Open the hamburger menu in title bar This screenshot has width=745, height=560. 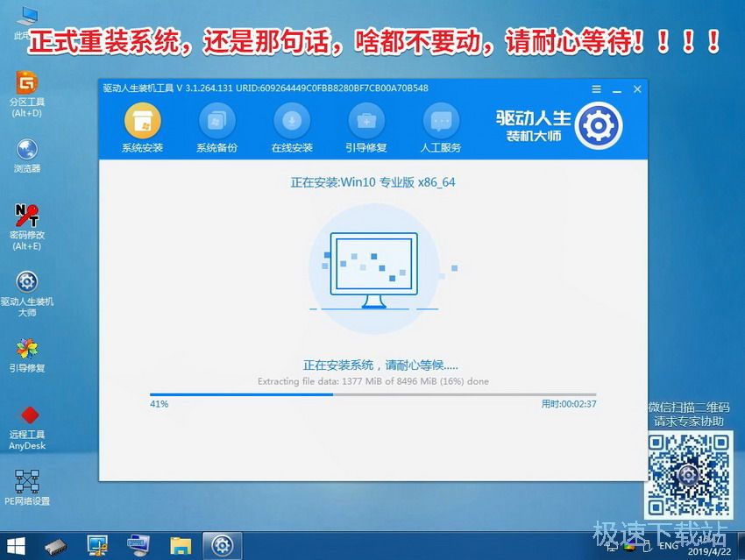point(596,89)
